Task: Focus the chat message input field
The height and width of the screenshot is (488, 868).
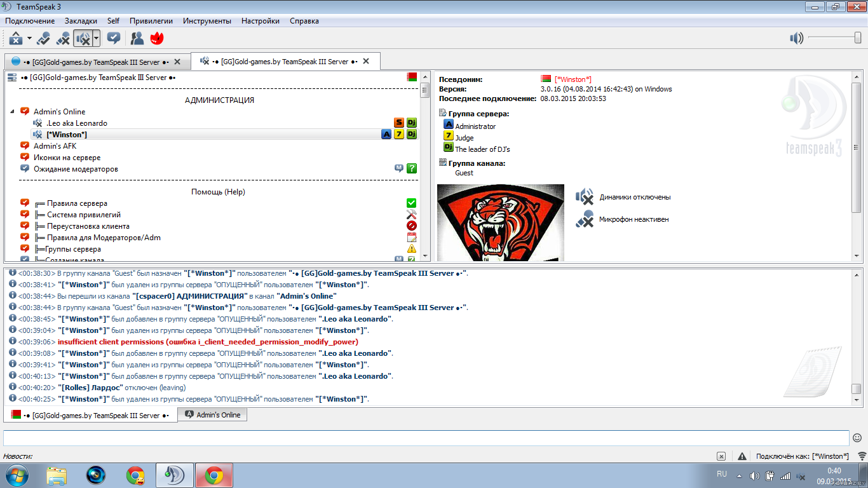Action: [x=426, y=438]
